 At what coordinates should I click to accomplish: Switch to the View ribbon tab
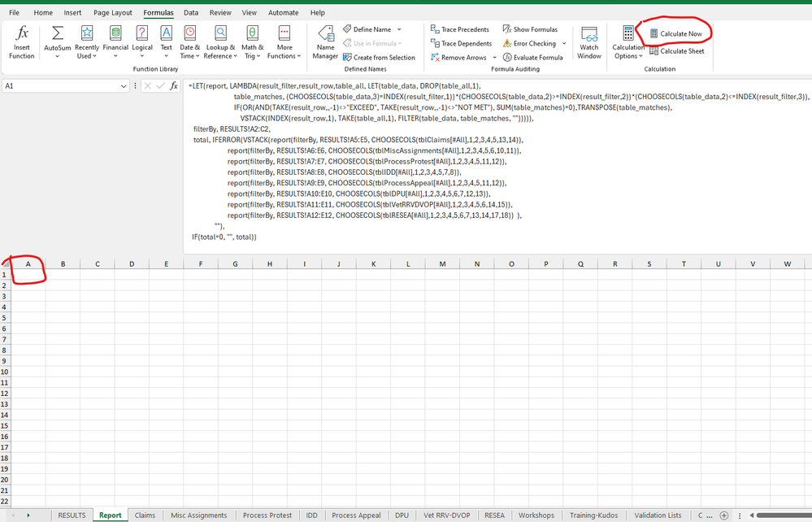click(249, 12)
